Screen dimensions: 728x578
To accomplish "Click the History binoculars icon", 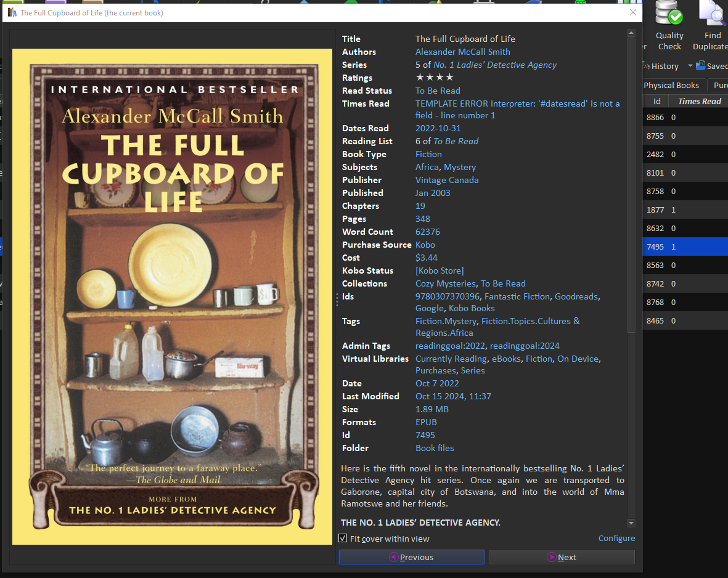I will (x=646, y=66).
